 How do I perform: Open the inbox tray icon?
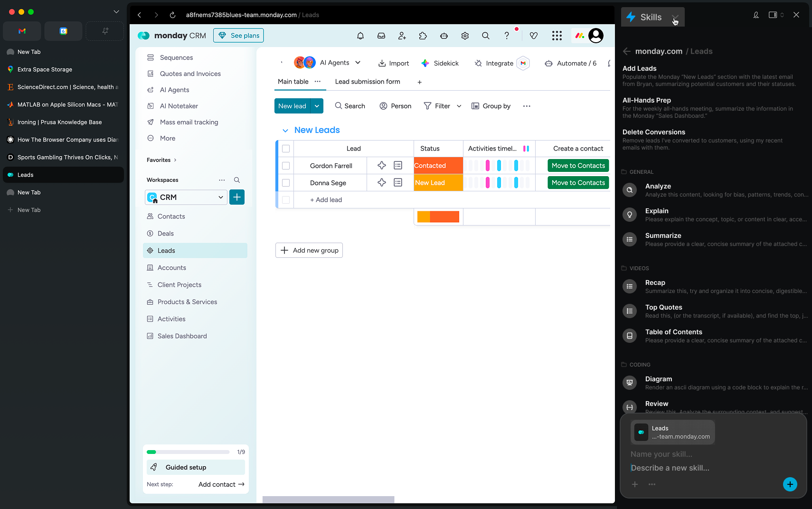(381, 36)
